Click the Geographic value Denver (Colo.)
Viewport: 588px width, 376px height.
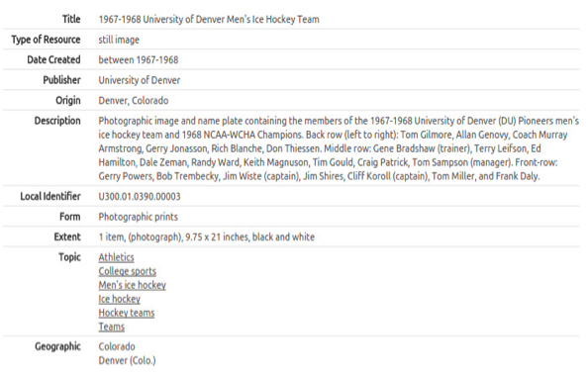coord(127,360)
